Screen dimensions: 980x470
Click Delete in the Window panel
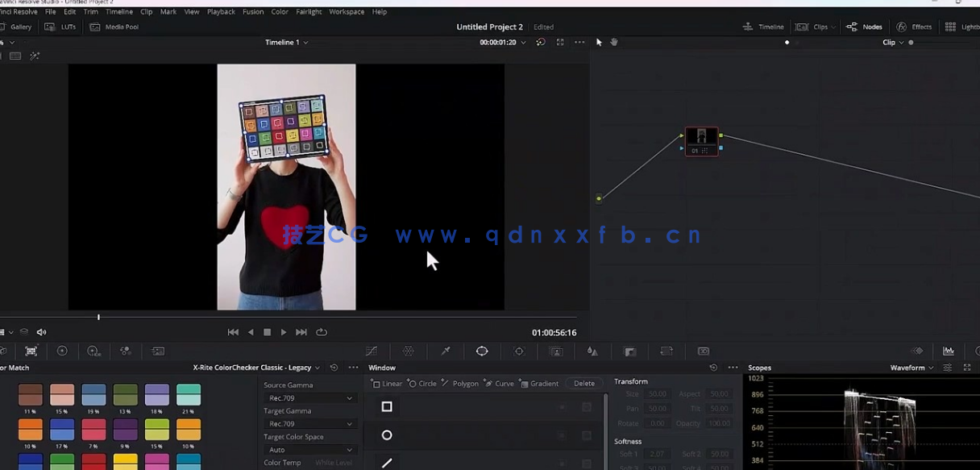pyautogui.click(x=583, y=383)
